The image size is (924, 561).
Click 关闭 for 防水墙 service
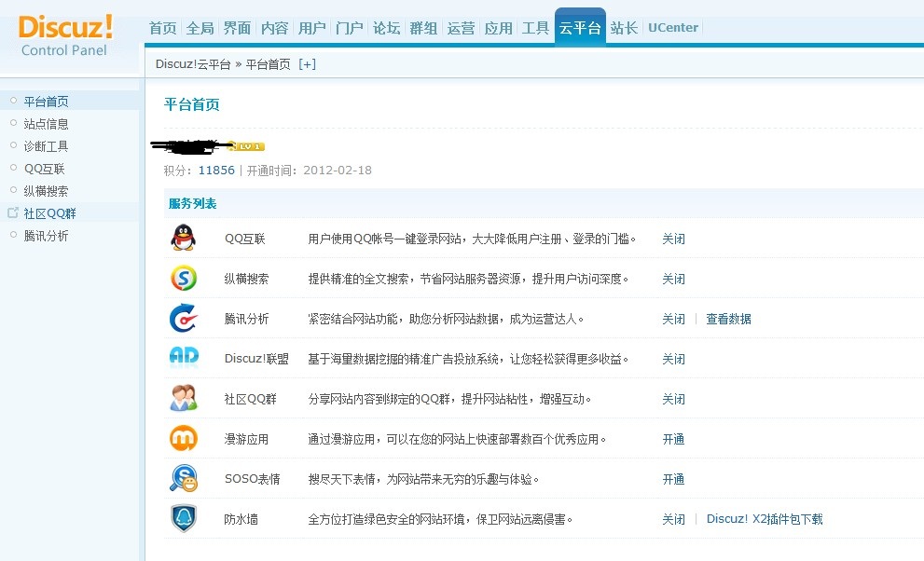[x=673, y=519]
